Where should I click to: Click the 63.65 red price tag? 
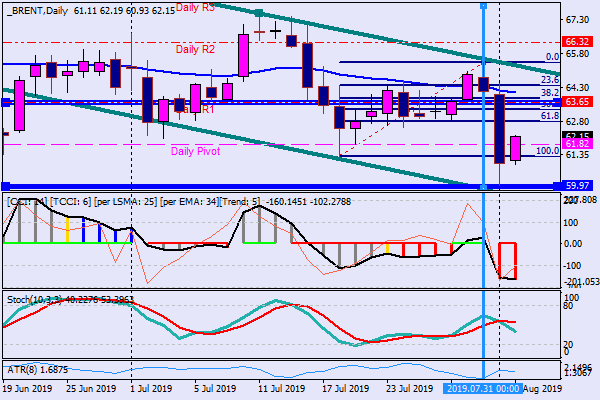click(x=579, y=102)
